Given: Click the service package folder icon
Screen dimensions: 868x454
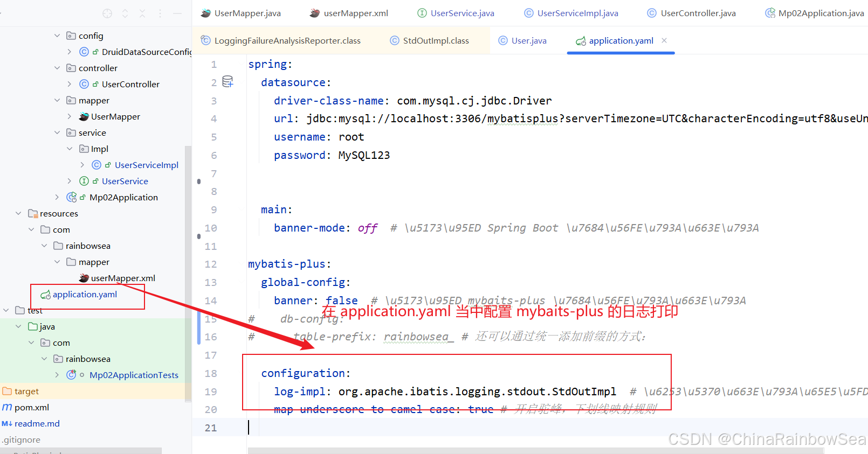Looking at the screenshot, I should [x=71, y=132].
